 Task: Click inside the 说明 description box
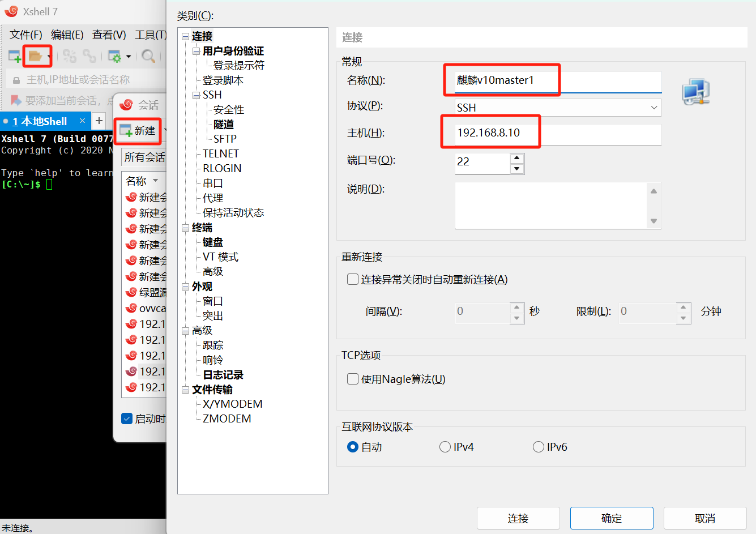(x=551, y=206)
